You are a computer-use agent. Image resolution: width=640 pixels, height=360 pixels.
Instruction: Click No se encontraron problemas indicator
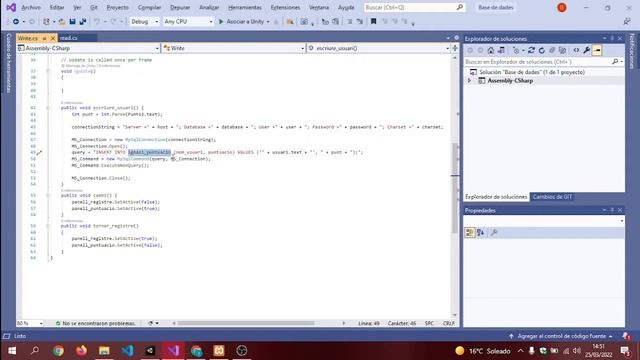click(96, 323)
